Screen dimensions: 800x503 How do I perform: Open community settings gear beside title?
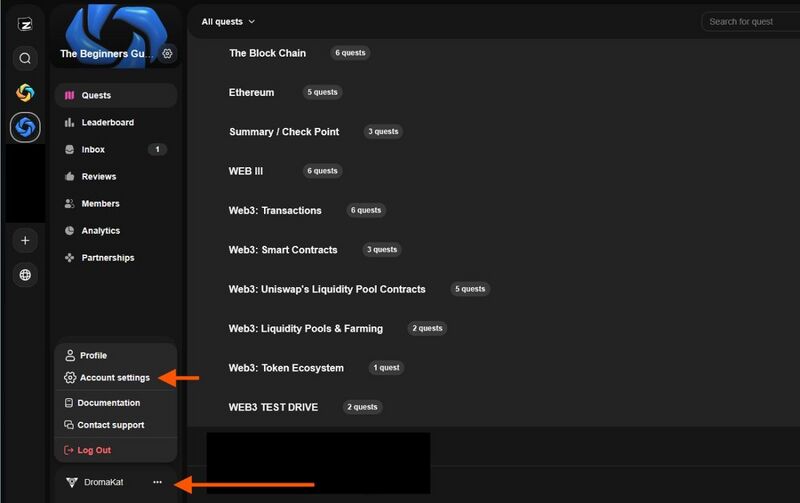click(167, 54)
